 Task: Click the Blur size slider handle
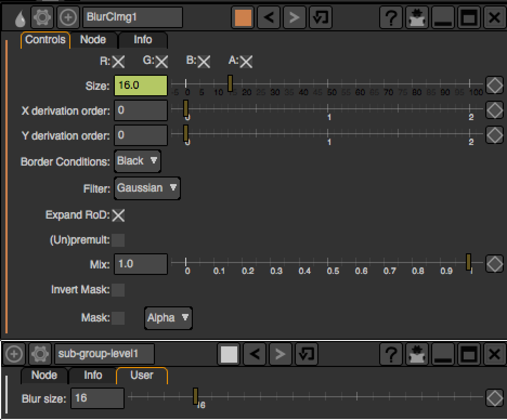point(196,396)
